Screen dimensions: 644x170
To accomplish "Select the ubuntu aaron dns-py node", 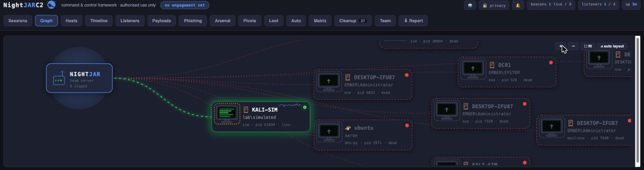I will pyautogui.click(x=363, y=135).
